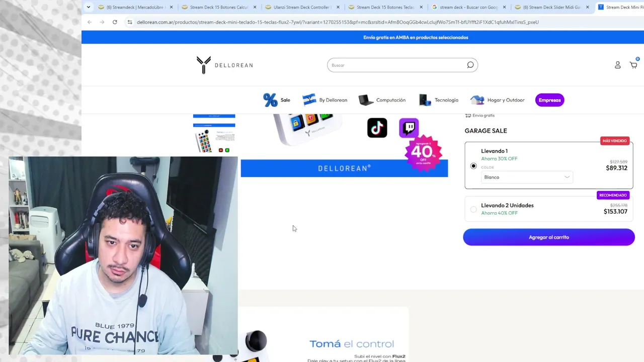Close the Streamdeck | MercadoLibre tab

171,7
